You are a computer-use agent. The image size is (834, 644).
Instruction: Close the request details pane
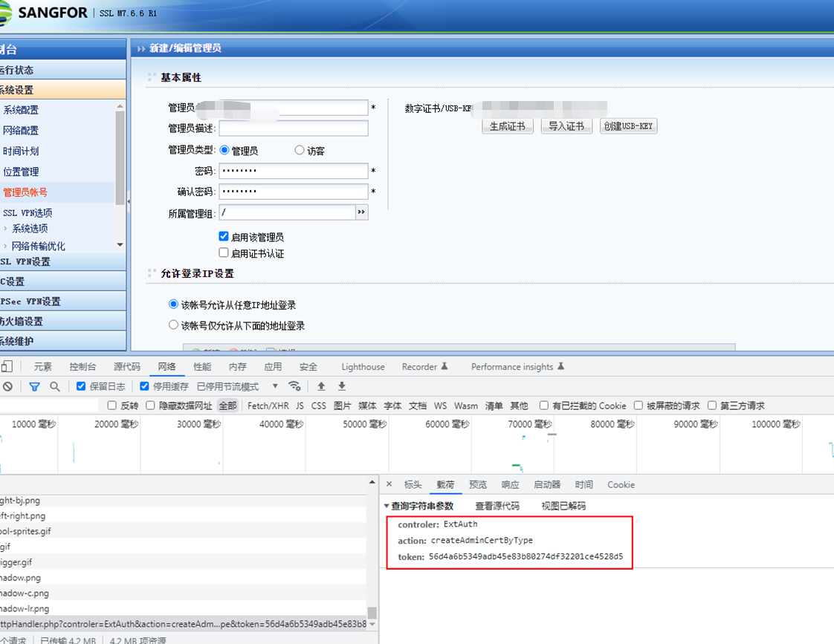click(389, 484)
